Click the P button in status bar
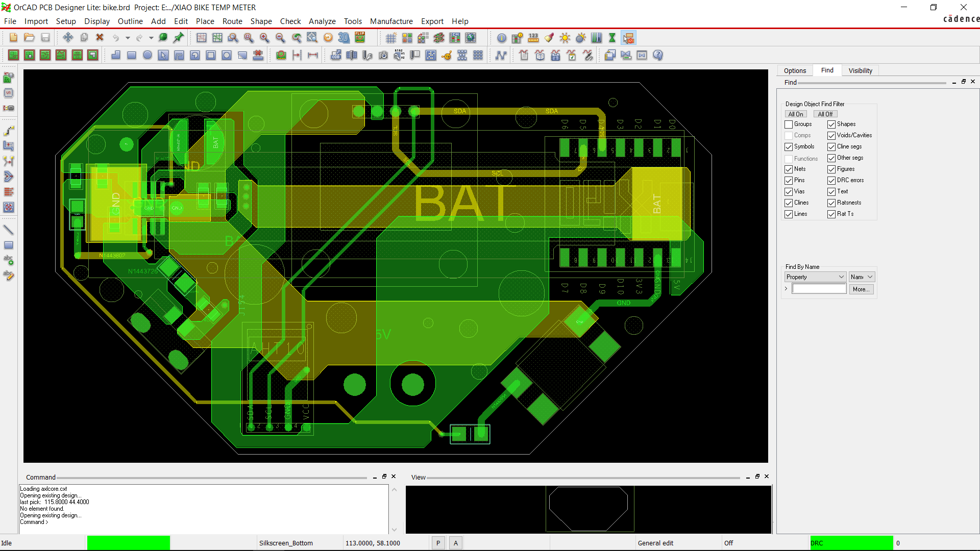 (x=438, y=543)
